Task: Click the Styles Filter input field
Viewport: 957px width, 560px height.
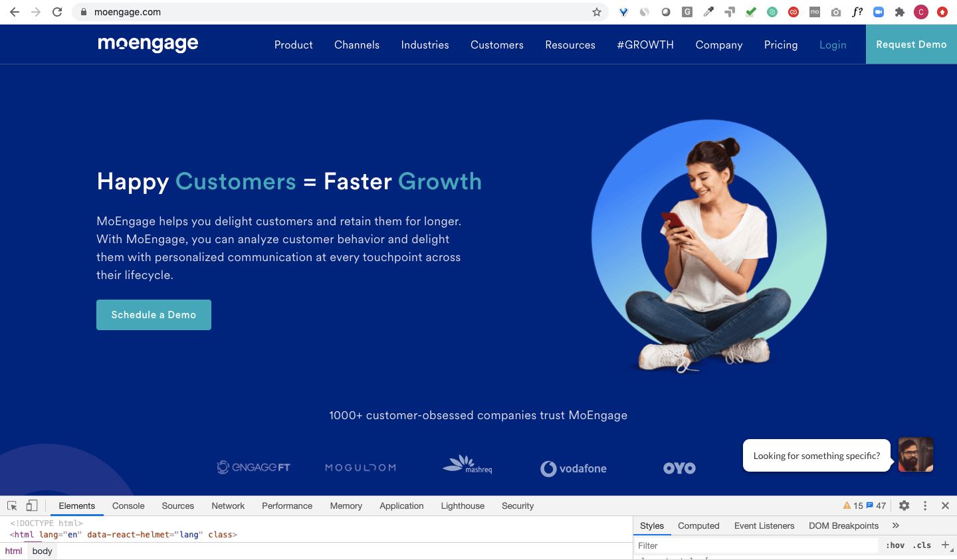Action: 756,545
